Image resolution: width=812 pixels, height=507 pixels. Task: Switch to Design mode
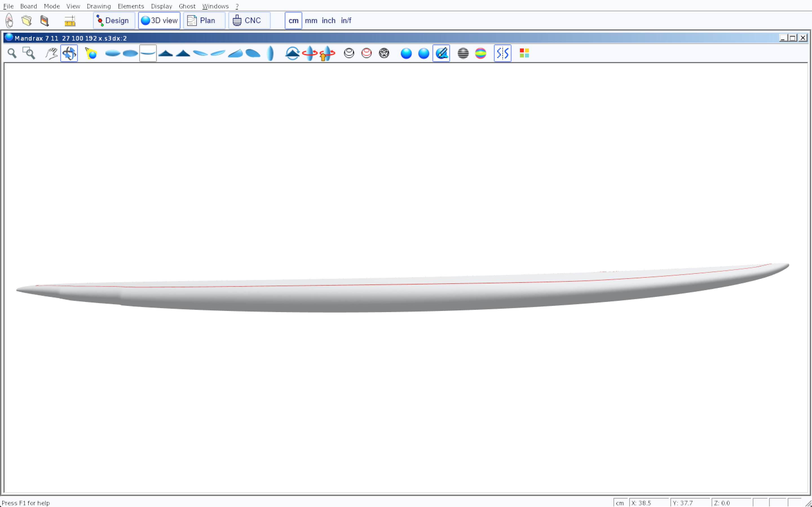[x=114, y=21]
